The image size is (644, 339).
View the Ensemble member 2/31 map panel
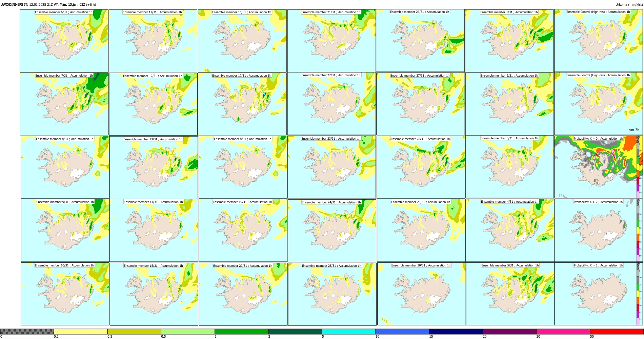pos(509,104)
